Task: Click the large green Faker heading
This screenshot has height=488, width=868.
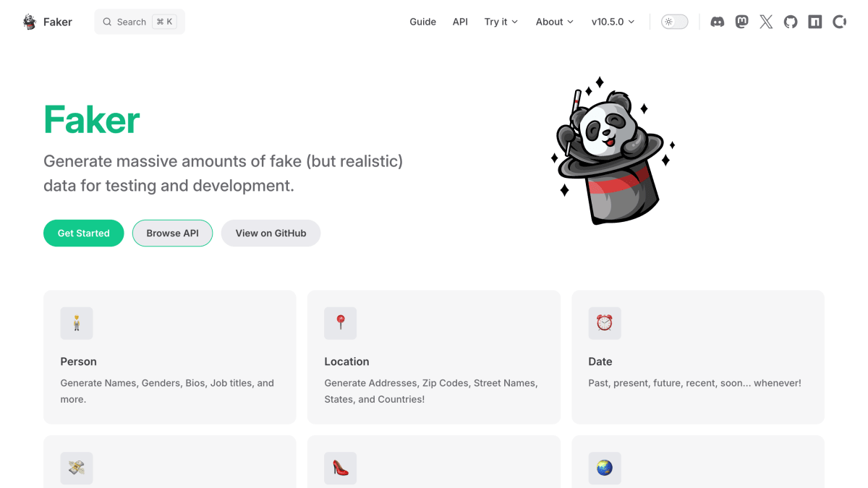Action: pyautogui.click(x=92, y=119)
